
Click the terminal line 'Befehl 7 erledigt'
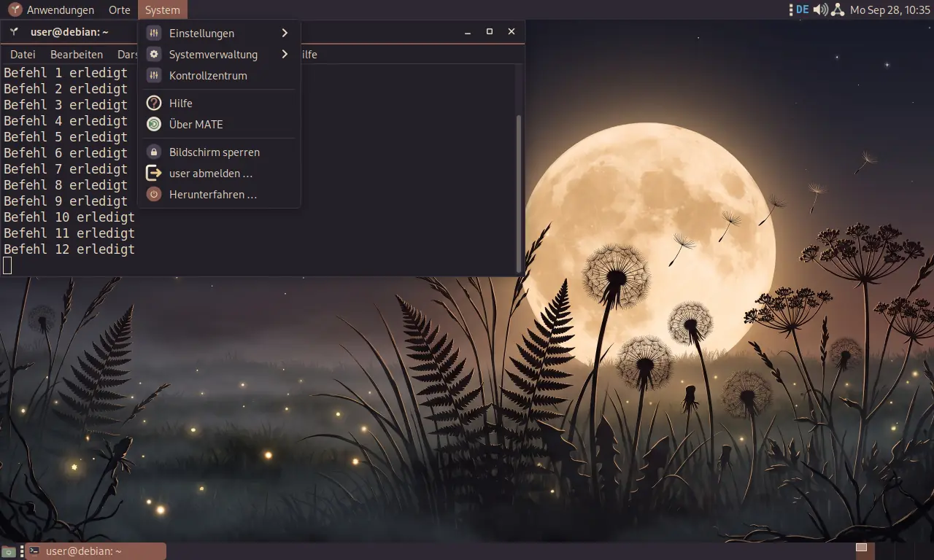pyautogui.click(x=66, y=169)
